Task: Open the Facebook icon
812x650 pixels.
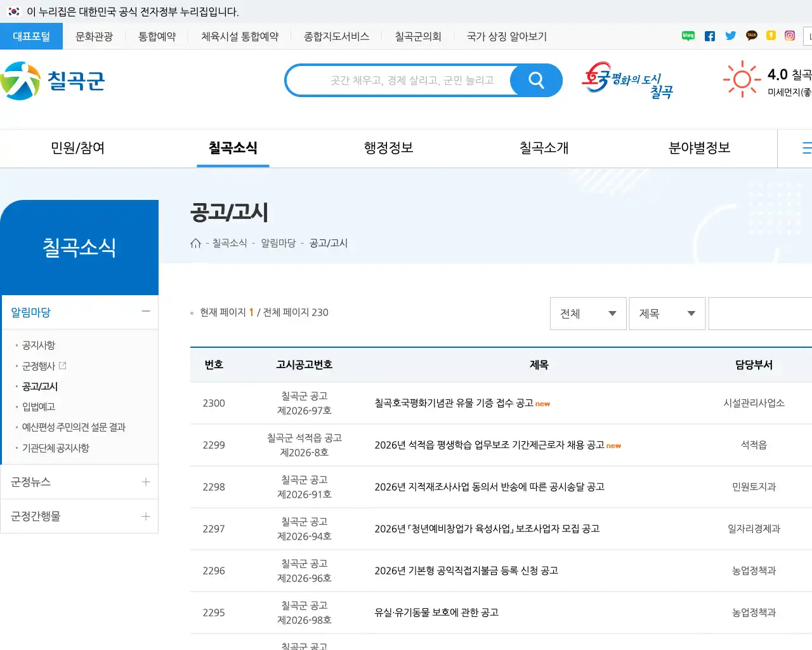Action: pyautogui.click(x=709, y=36)
